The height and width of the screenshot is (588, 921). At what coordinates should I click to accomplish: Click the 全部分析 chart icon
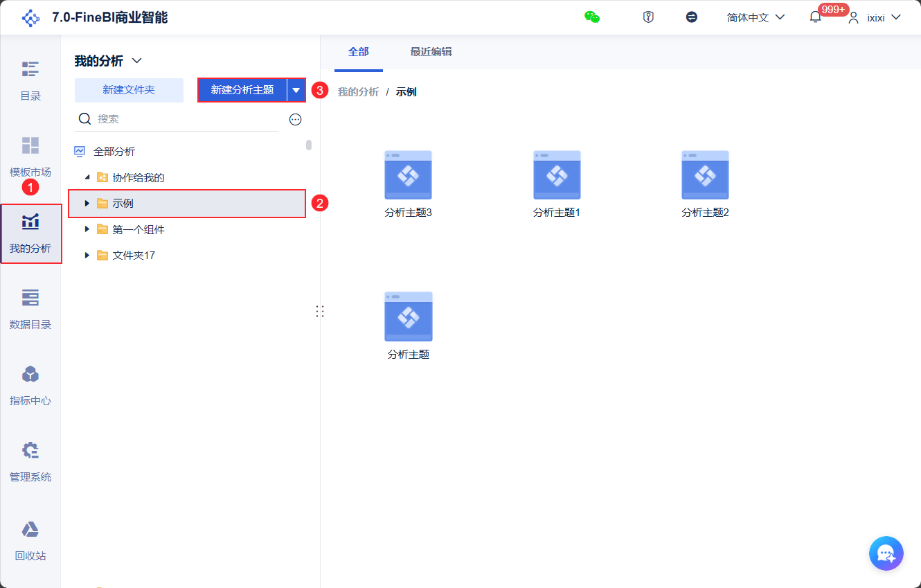(x=80, y=151)
